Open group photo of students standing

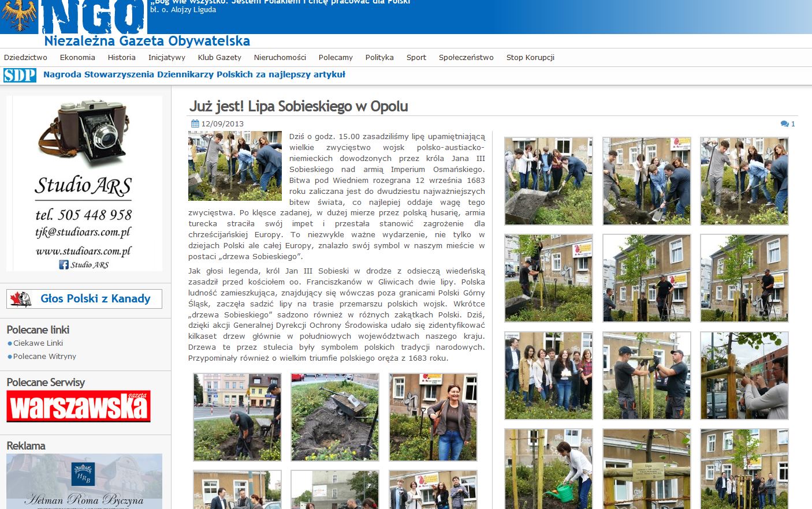(549, 376)
